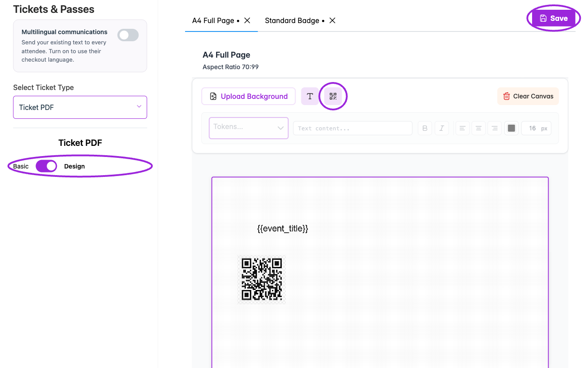Click the Text content input field
Viewport: 588px width, 368px height.
coord(353,128)
